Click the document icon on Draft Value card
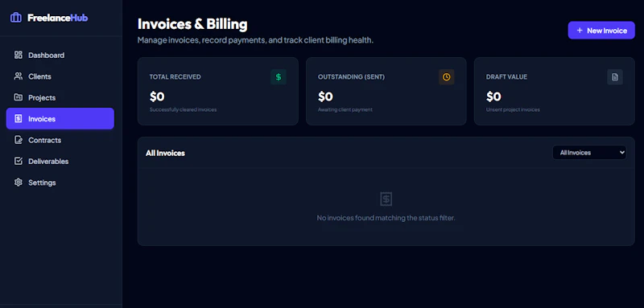Viewport: 644px width, 308px height. click(615, 77)
